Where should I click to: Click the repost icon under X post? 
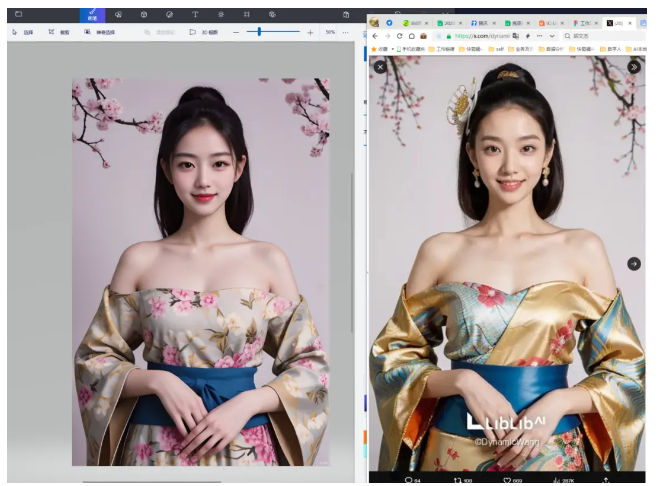pos(457,480)
